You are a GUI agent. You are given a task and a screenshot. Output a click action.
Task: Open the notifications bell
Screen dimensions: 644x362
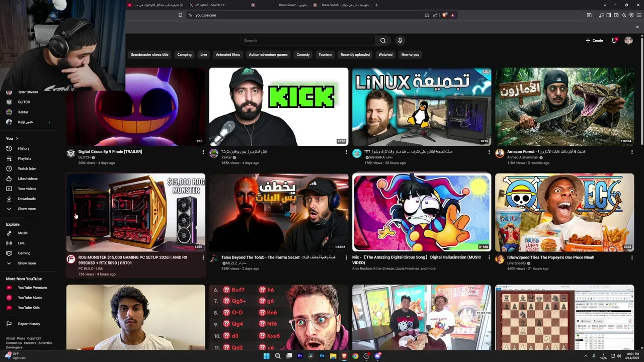614,40
